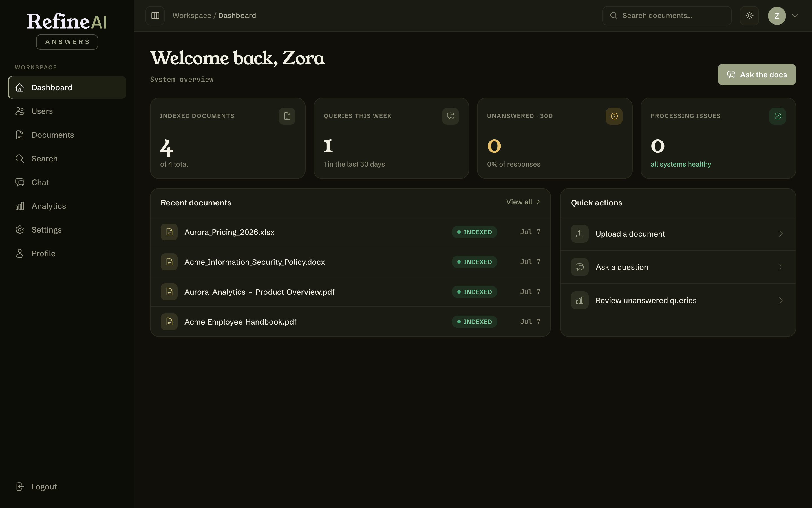Click the bar chart icon beside Analytics
The width and height of the screenshot is (812, 508).
click(20, 206)
